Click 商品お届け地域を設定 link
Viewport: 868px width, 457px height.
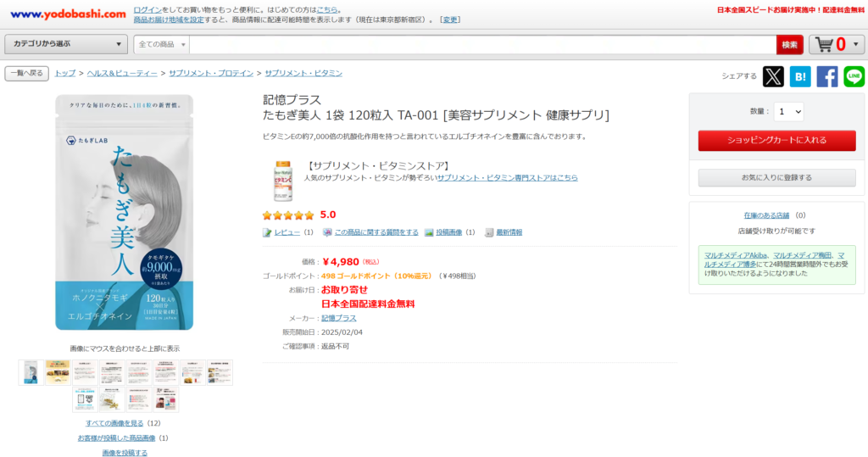click(169, 20)
